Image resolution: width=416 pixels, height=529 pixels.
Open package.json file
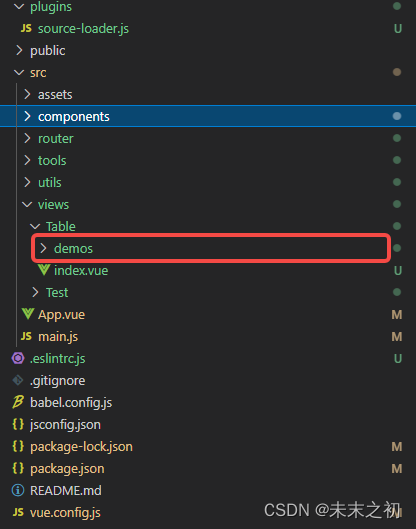point(67,469)
